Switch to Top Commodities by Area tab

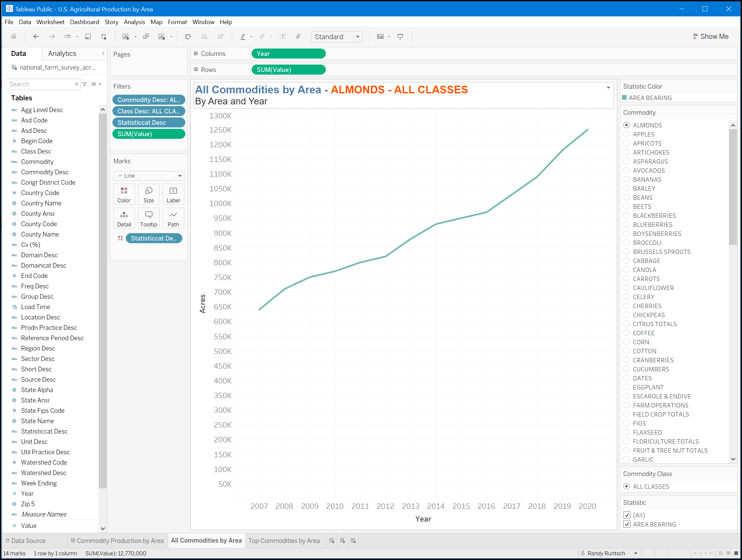pyautogui.click(x=284, y=541)
